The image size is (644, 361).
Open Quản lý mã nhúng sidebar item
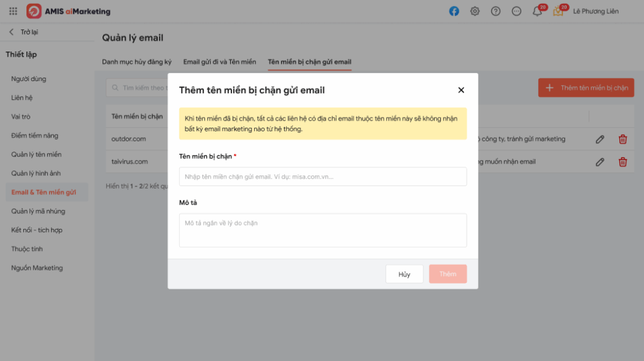coord(38,211)
